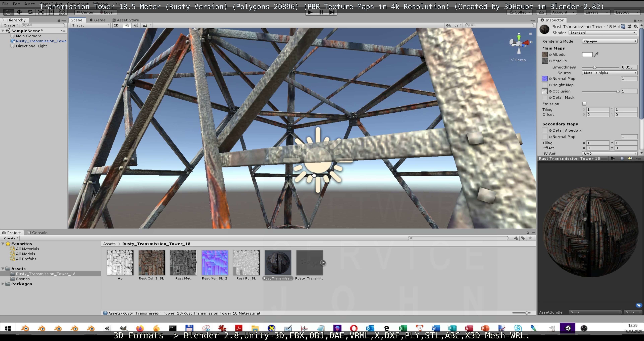Expand Rusty_Transmi model asset arrow
The image size is (644, 341).
coord(323,263)
